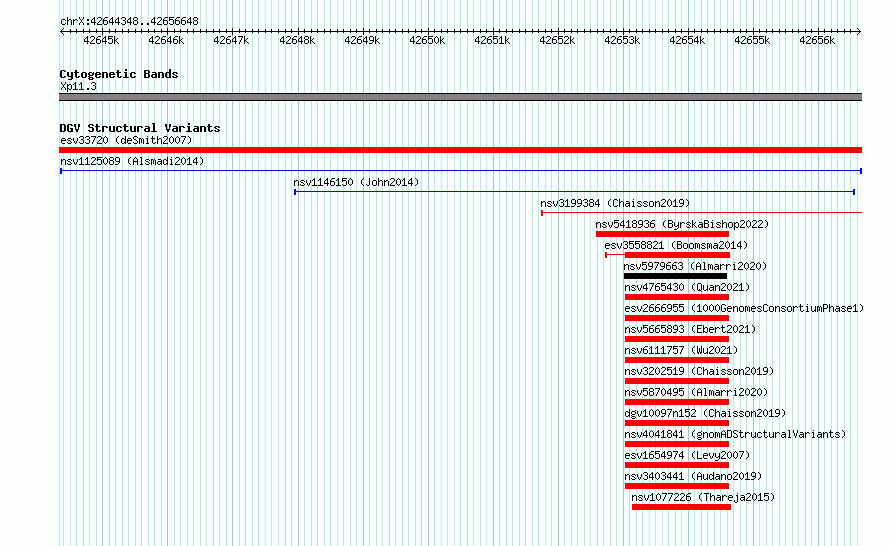Click the 42656k ruler tick label
890x546 pixels.
[817, 40]
